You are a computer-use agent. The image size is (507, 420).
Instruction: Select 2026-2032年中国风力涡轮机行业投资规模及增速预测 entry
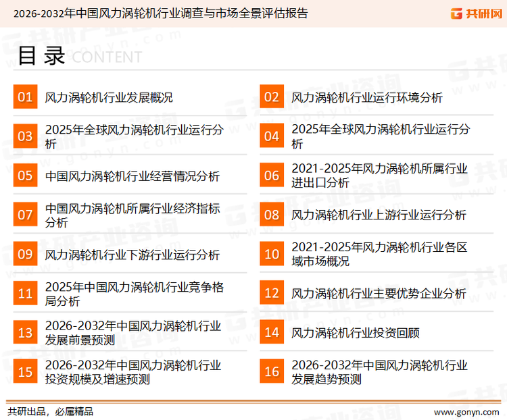[x=133, y=371]
